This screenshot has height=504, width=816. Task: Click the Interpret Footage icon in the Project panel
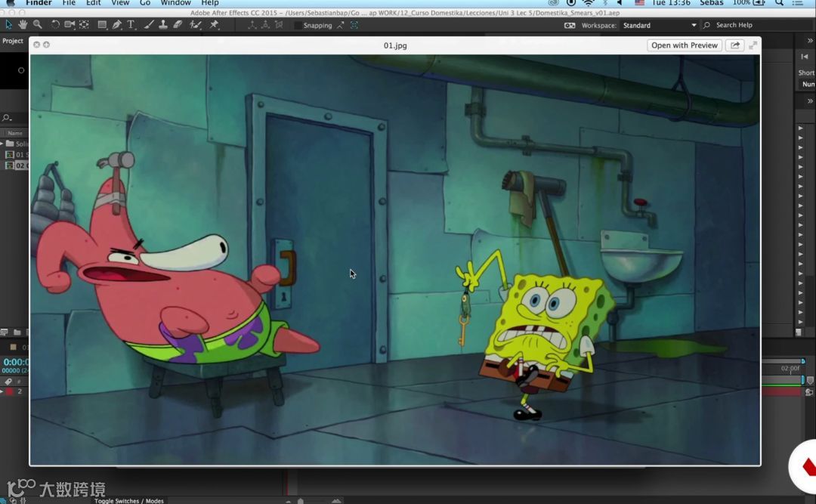click(x=5, y=332)
